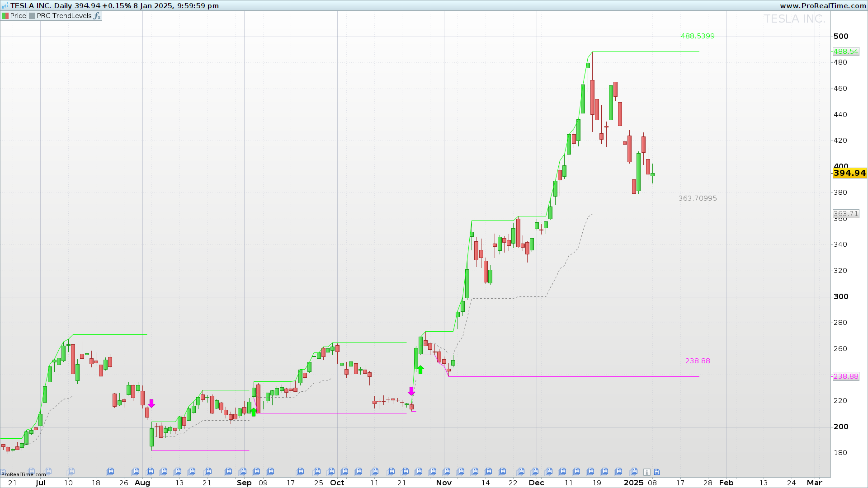Open the news icon above 13 Aug label
This screenshot has width=868, height=488.
pyautogui.click(x=178, y=472)
